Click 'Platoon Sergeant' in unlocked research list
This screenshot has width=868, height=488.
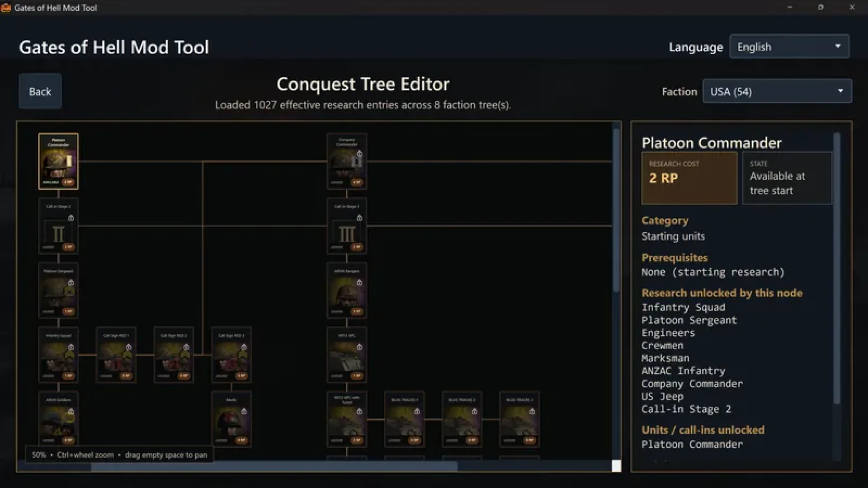pos(689,320)
